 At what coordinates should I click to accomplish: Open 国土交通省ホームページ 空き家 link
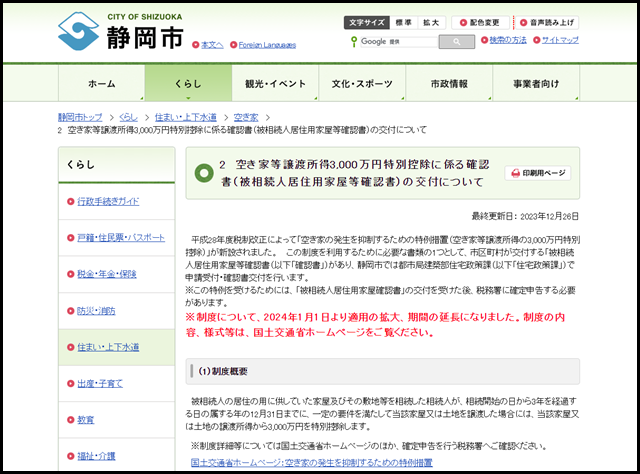(311, 463)
